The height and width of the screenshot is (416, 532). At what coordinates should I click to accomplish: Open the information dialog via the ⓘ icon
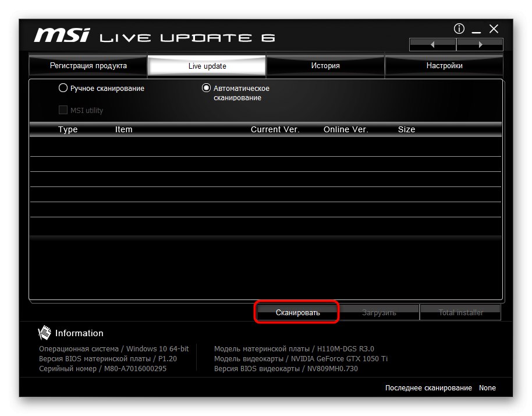click(x=459, y=29)
